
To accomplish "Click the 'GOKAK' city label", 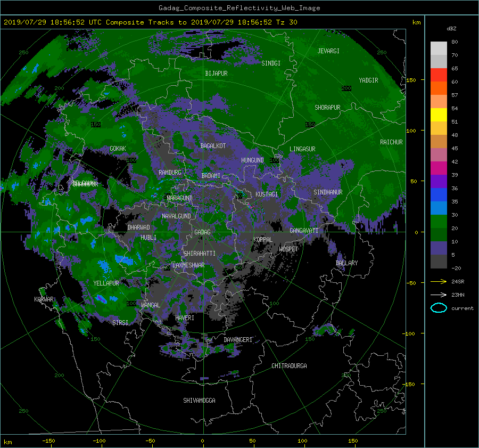I will click(x=118, y=149).
